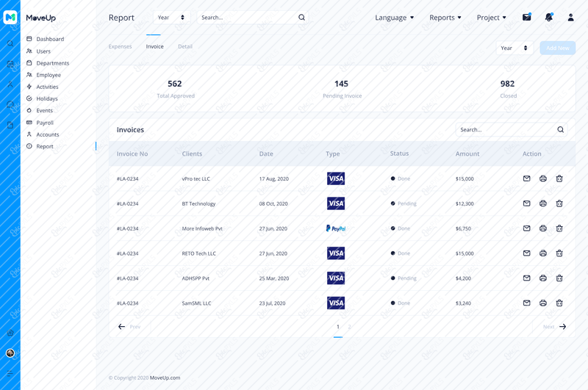Email the More Infoweb Pvt invoice
Viewport: 588px width, 390px height.
pos(527,228)
